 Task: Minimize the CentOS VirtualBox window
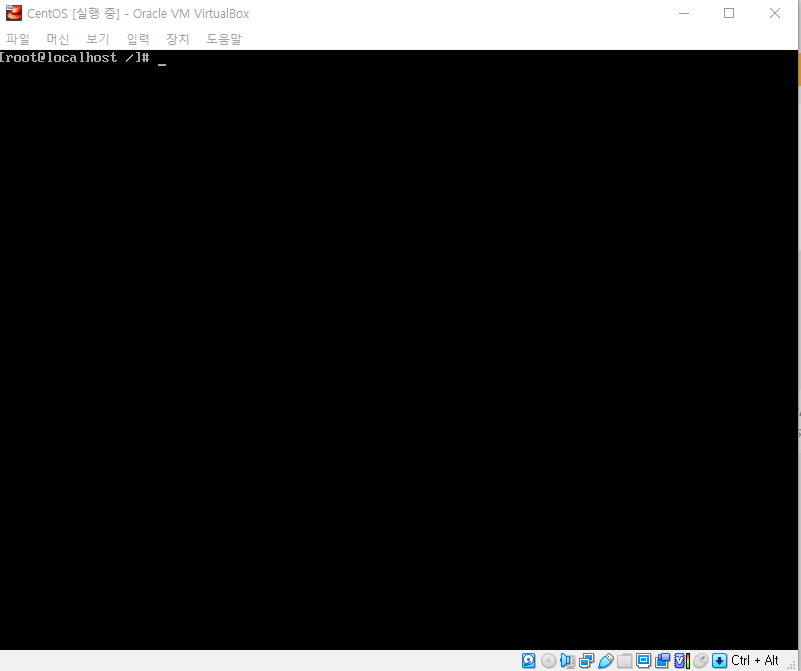click(x=684, y=13)
